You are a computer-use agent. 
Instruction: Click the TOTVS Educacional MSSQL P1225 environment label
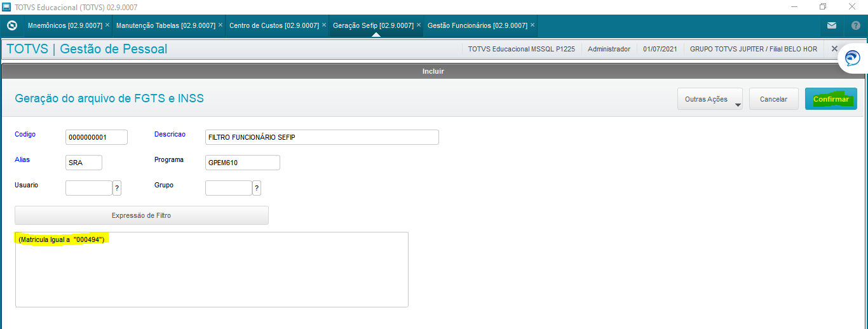521,49
